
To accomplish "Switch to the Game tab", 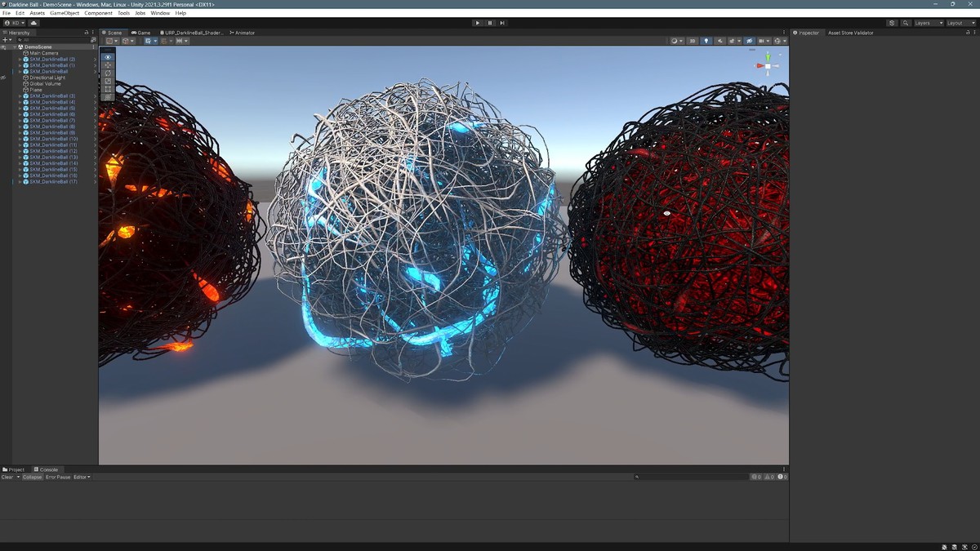I will coord(141,33).
